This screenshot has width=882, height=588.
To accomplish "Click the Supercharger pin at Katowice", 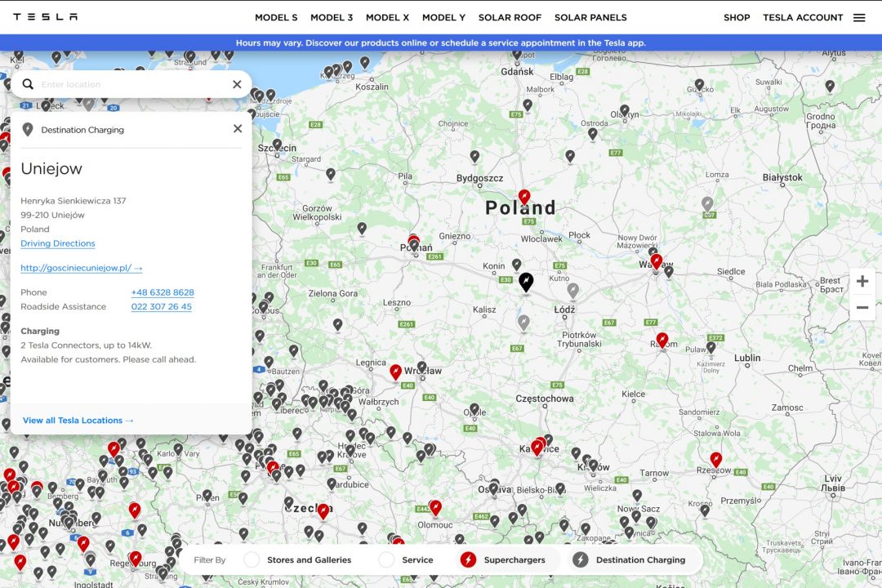I will point(537,447).
